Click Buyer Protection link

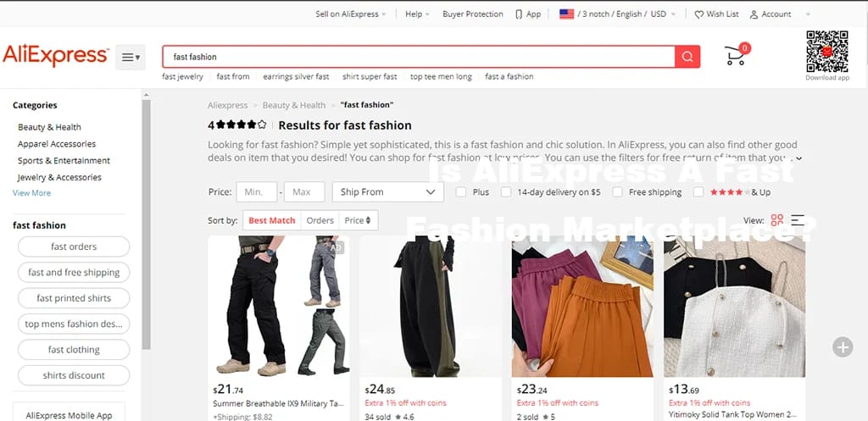[x=473, y=14]
